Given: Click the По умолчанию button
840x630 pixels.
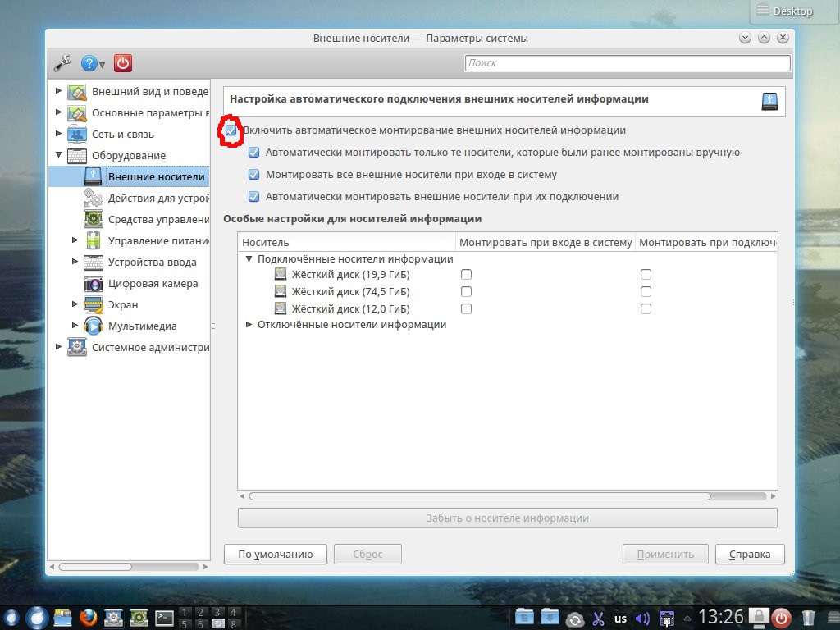Looking at the screenshot, I should click(x=276, y=554).
